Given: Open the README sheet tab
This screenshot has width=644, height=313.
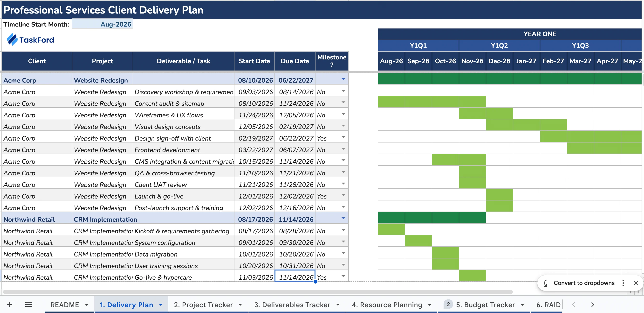Looking at the screenshot, I should tap(65, 305).
